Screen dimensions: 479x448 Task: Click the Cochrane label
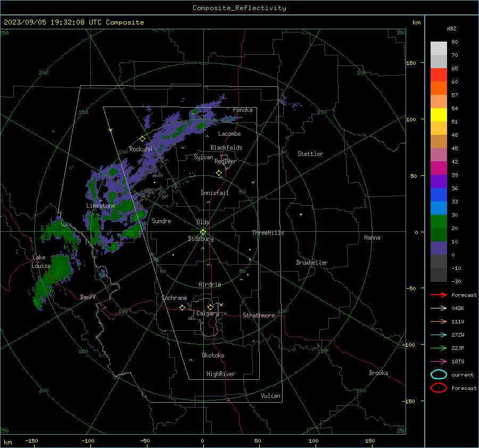click(x=174, y=298)
